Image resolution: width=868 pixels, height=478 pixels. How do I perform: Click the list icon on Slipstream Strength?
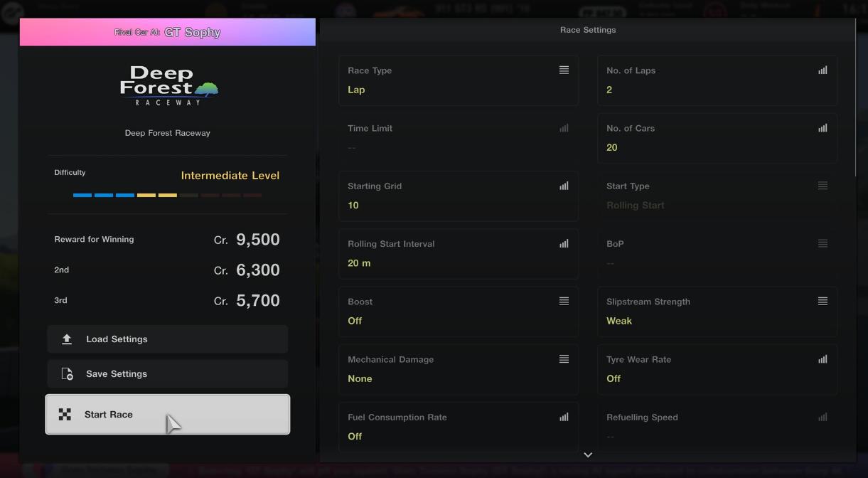(x=823, y=302)
